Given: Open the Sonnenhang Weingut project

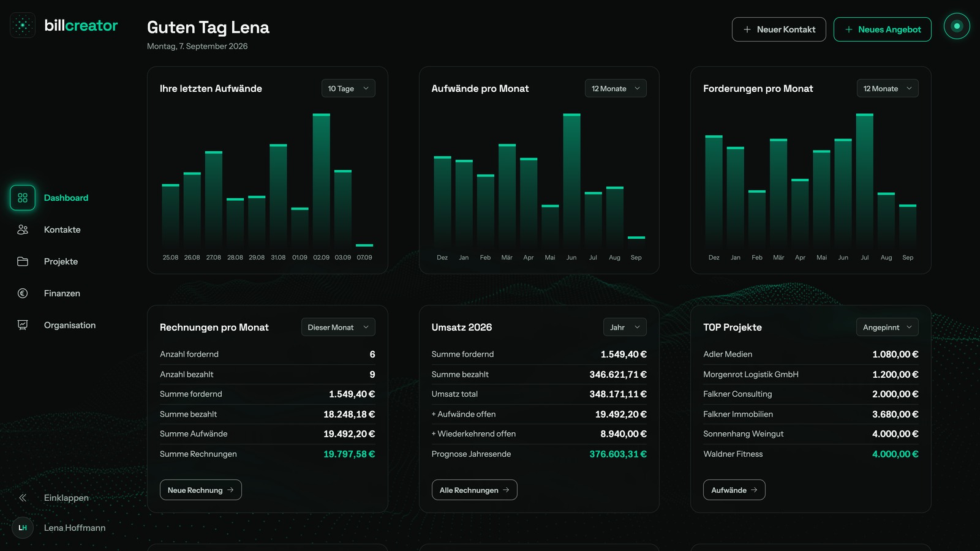Looking at the screenshot, I should 811,434.
